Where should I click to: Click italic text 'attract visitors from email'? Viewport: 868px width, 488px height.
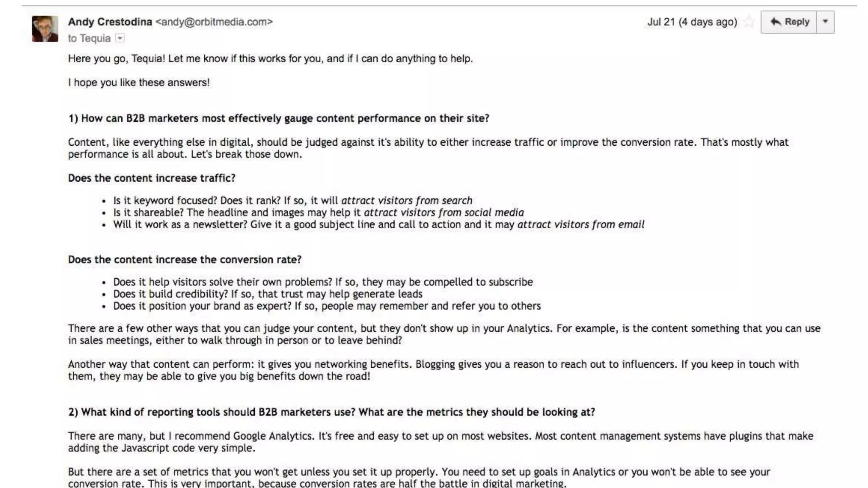pyautogui.click(x=581, y=225)
